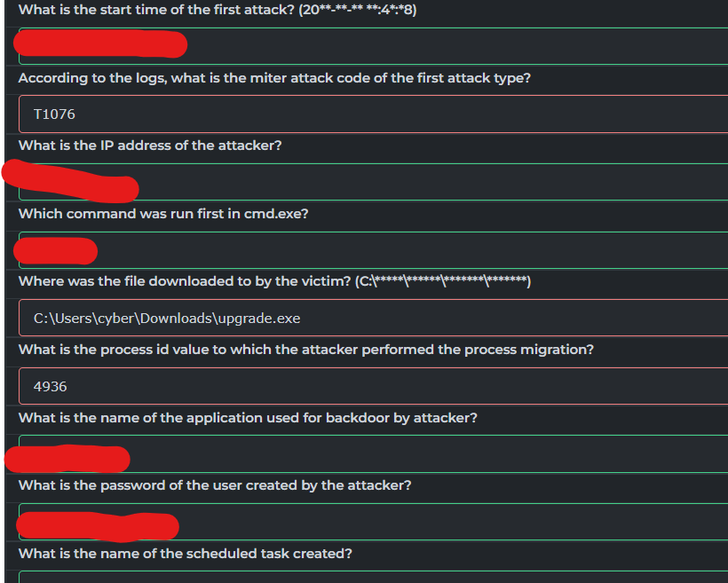The height and width of the screenshot is (583, 728).
Task: Click the scheduled task name question label
Action: 186,554
